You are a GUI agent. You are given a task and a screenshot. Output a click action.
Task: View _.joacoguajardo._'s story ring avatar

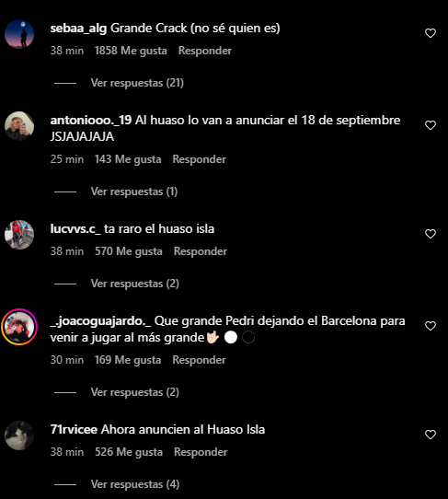[x=19, y=327]
